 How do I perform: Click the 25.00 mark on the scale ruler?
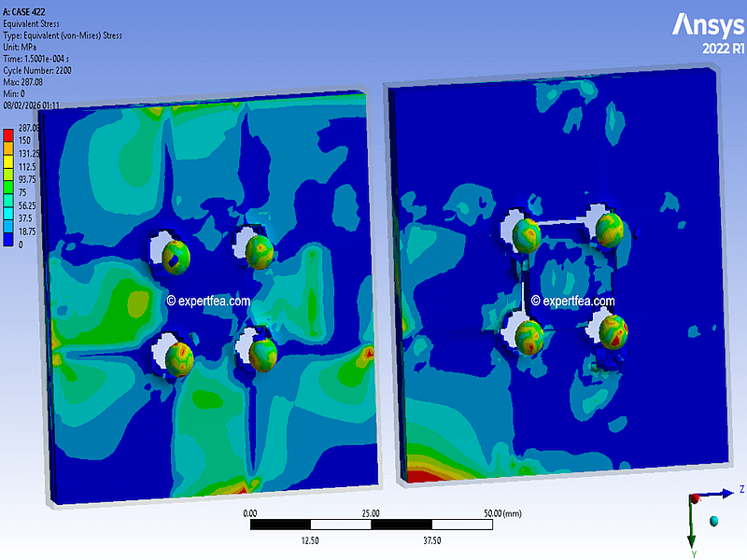click(370, 513)
